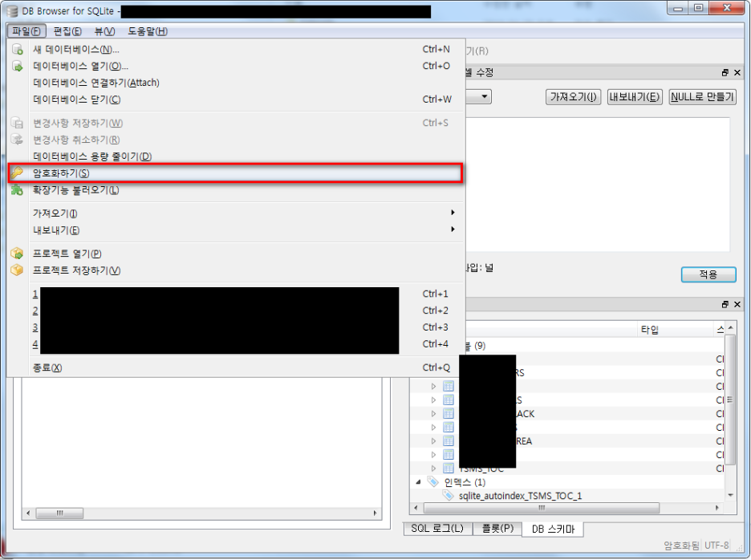751x560 pixels.
Task: Switch to the 플롯(P) tab
Action: [497, 529]
